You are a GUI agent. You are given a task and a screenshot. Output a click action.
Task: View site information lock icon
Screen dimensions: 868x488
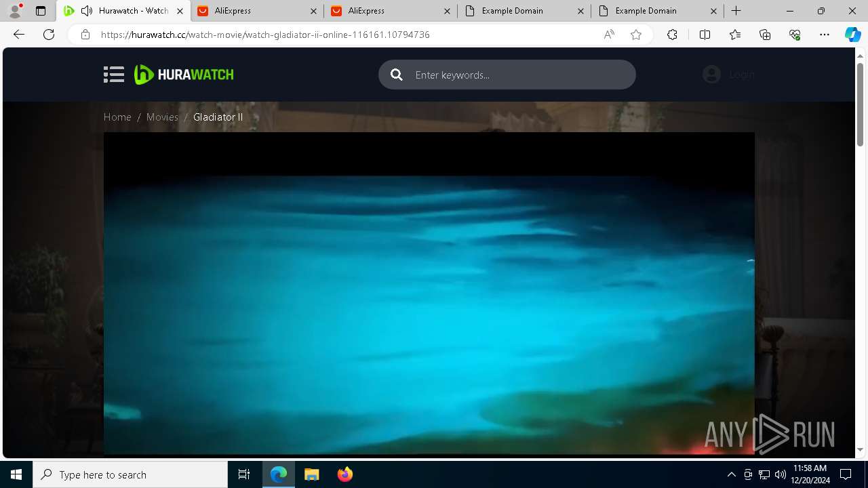[x=85, y=35]
